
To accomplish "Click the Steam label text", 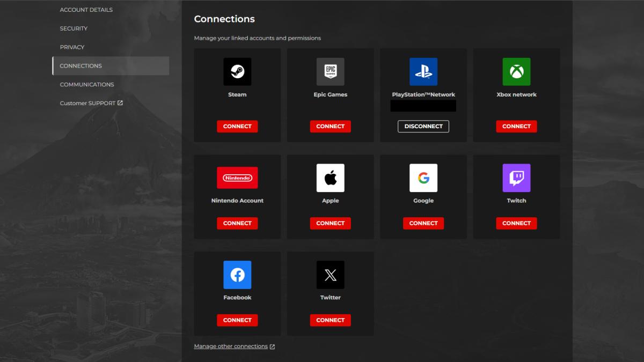I will pyautogui.click(x=237, y=94).
